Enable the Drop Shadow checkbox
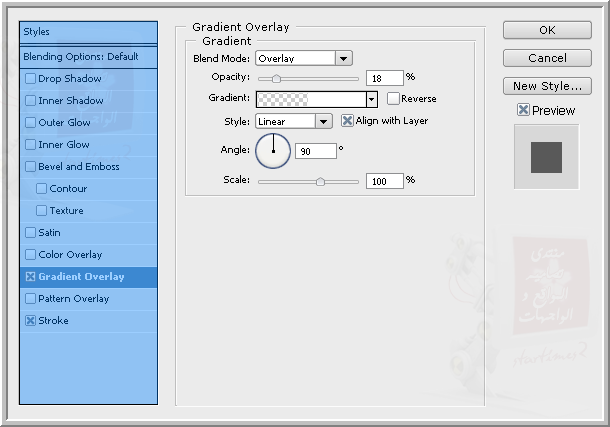This screenshot has height=427, width=610. tap(30, 79)
